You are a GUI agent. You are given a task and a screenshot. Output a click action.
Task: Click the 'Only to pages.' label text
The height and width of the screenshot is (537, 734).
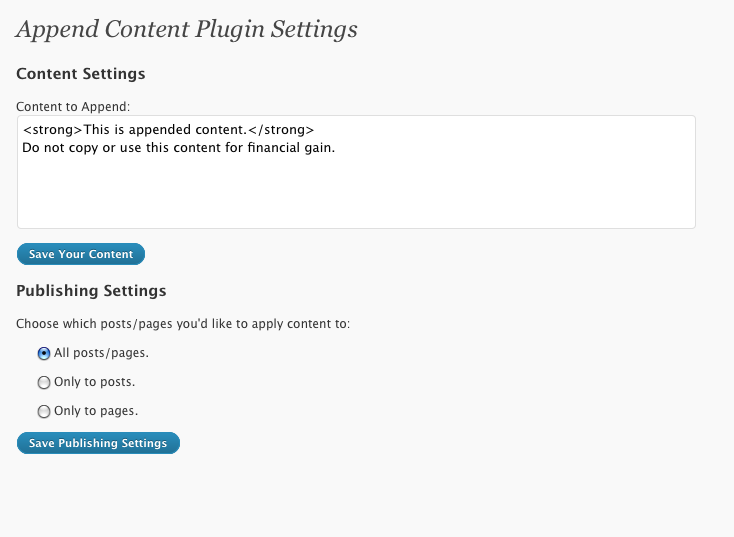click(x=96, y=411)
